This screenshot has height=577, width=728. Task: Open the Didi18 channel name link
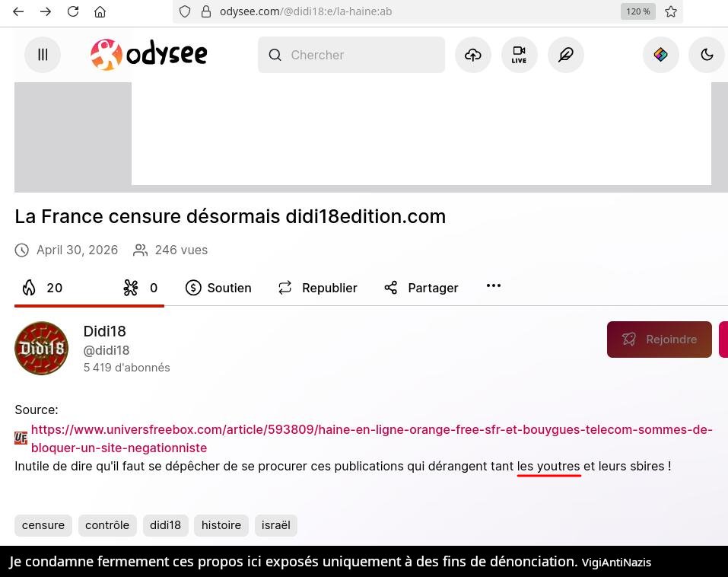(104, 331)
